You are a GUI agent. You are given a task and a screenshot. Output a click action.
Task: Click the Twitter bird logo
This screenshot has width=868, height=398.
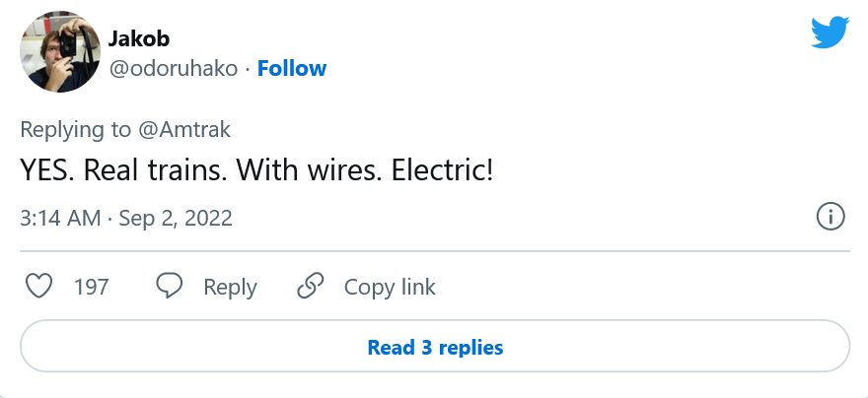coord(830,33)
